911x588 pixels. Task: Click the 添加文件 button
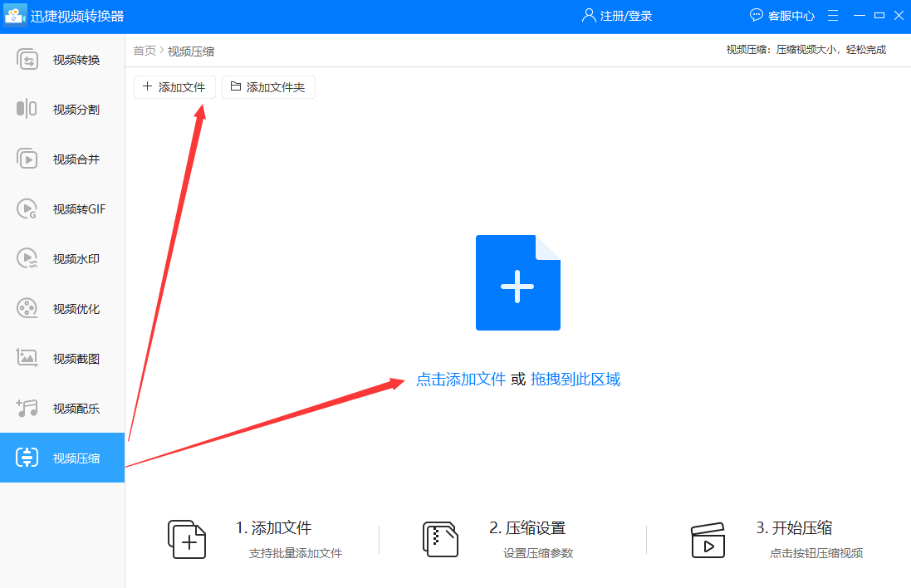(x=175, y=87)
